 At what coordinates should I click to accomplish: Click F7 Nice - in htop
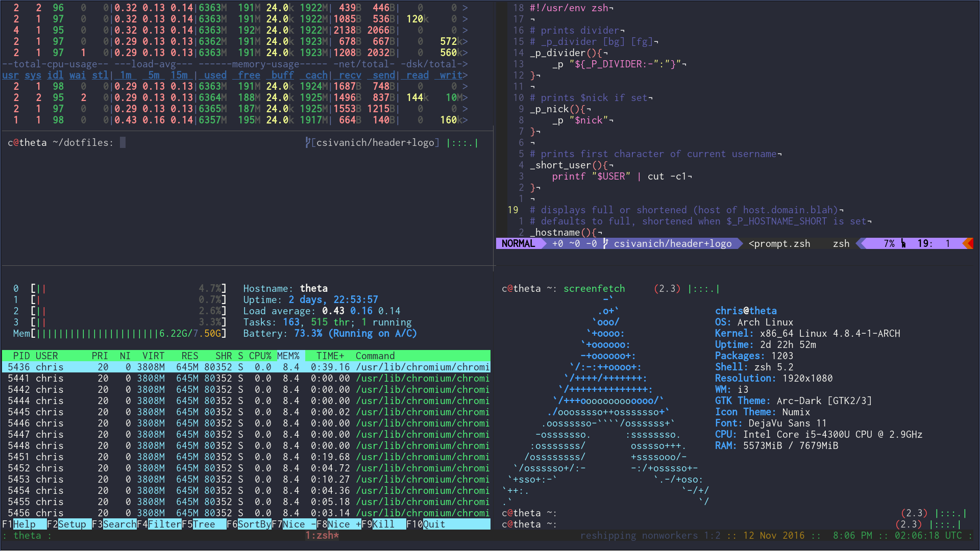[294, 524]
